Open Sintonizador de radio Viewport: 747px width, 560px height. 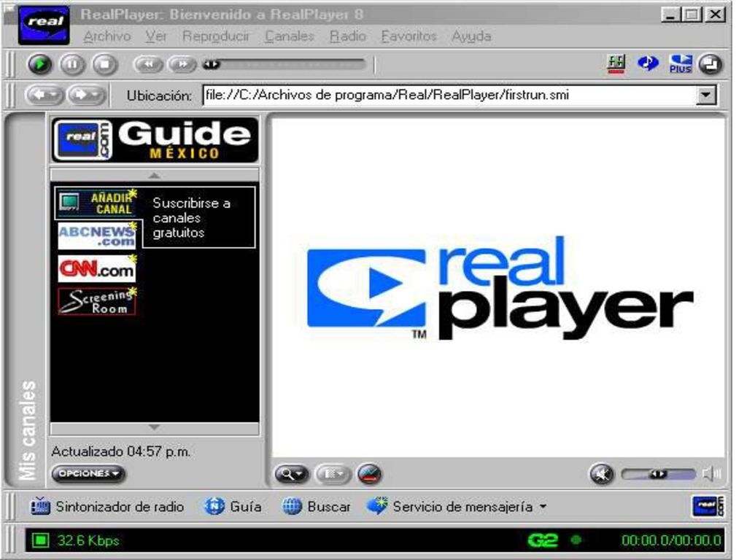(x=107, y=507)
